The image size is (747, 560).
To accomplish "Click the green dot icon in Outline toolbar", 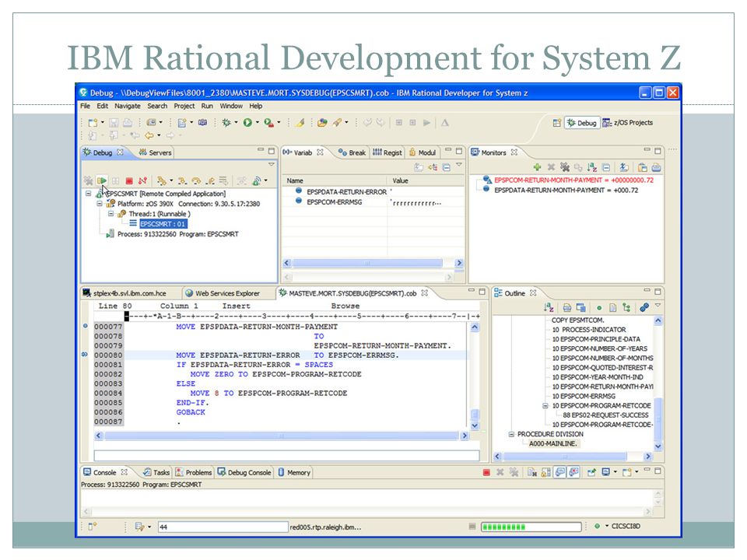I will (599, 308).
